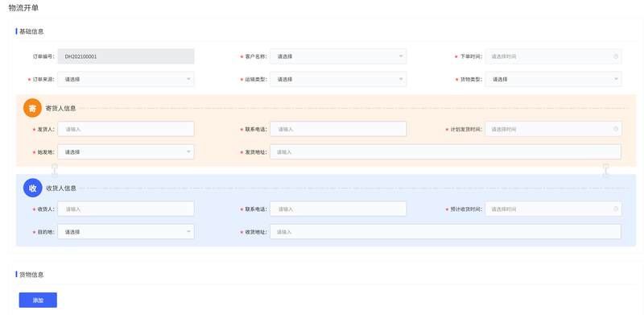Image resolution: width=644 pixels, height=315 pixels.
Task: Click the 发货地址 input field
Action: point(445,151)
